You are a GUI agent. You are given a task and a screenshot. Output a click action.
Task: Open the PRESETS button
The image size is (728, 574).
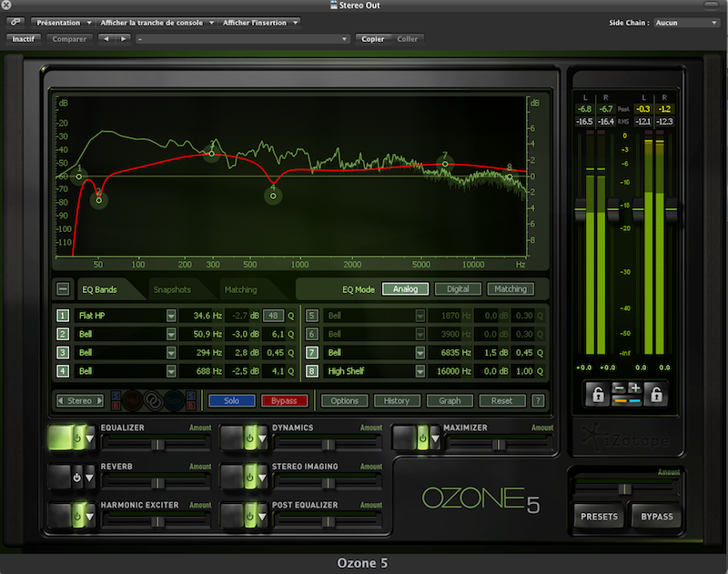(x=599, y=517)
